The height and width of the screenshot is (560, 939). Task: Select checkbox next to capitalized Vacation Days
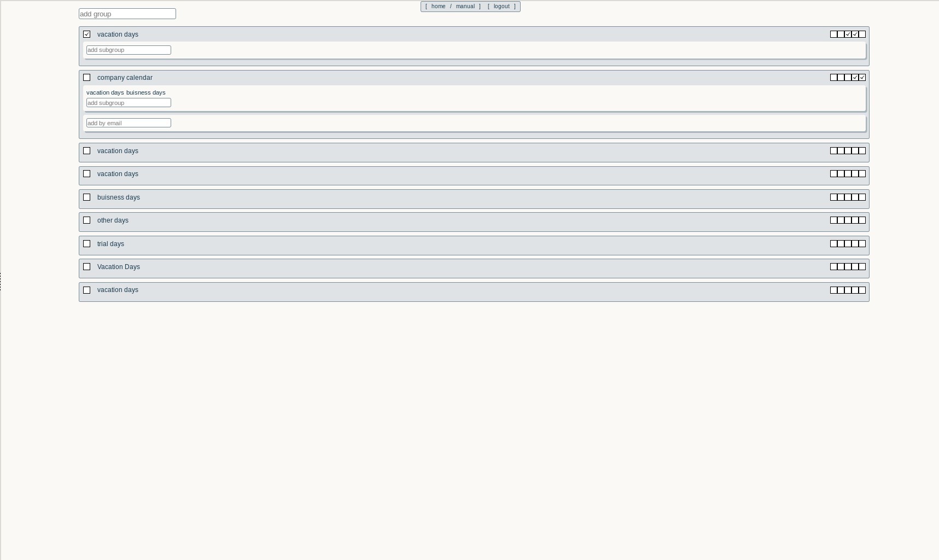86,267
